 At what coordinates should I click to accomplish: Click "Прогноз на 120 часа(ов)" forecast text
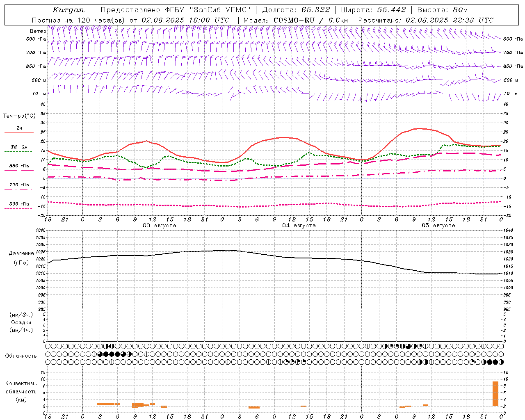point(79,20)
